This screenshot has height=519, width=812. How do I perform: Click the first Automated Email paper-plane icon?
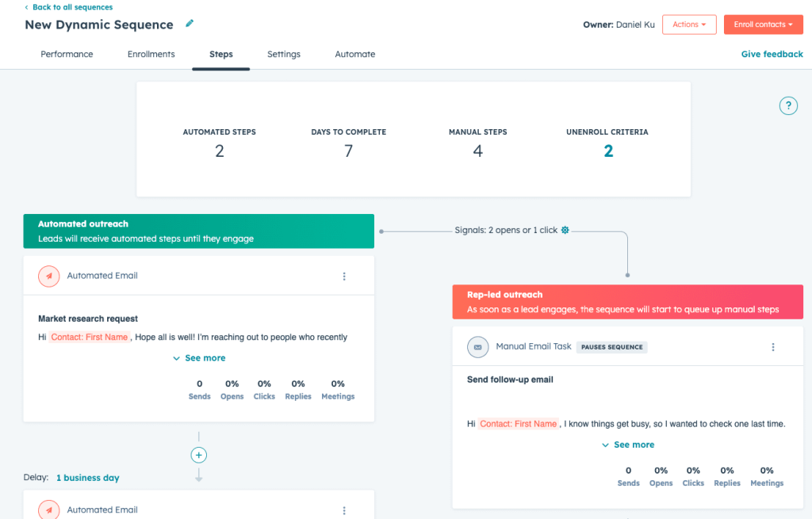pos(49,277)
